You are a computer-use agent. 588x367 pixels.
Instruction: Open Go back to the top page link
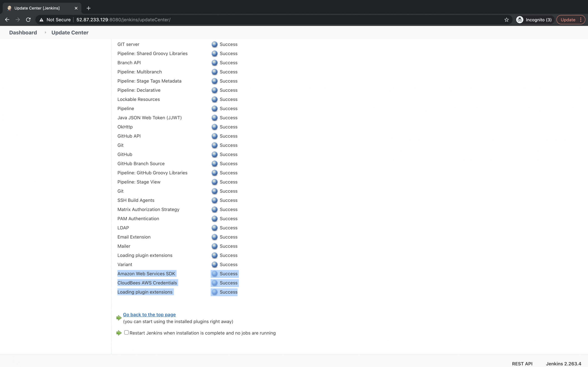[149, 314]
